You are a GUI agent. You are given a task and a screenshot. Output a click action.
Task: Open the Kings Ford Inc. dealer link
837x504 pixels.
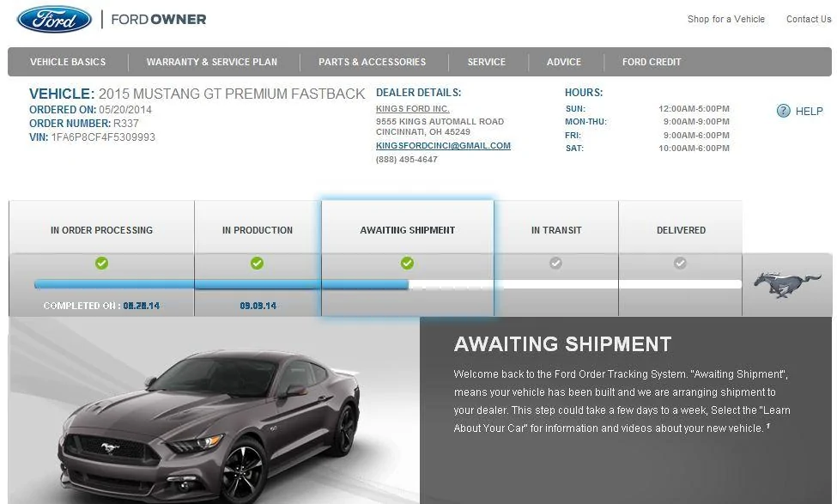pos(413,109)
